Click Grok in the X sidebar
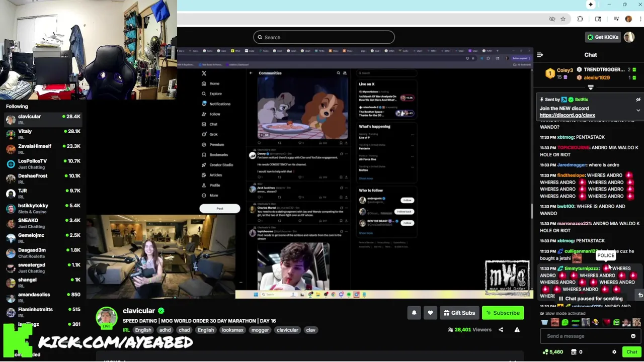Viewport: 644px width, 362px height. click(210, 135)
